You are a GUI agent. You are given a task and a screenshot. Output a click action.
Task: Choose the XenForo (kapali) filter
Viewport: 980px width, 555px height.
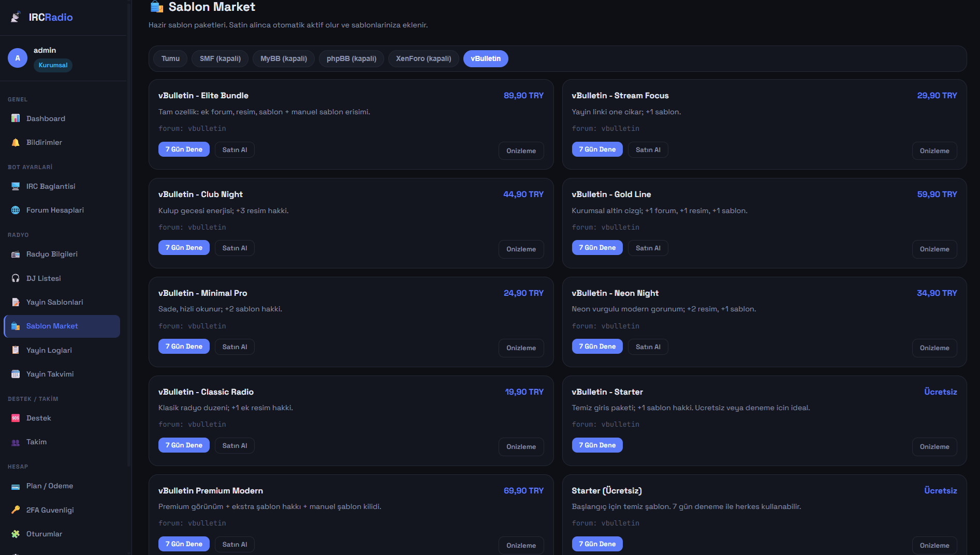tap(423, 58)
